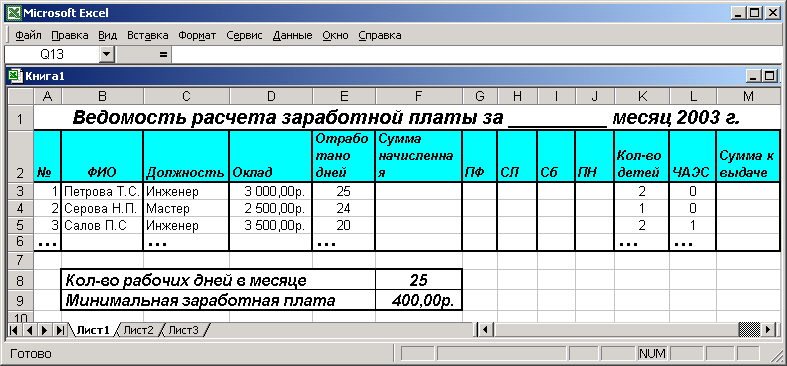Switch to the Лист3 sheet tab
Image resolution: width=787 pixels, height=366 pixels.
(x=183, y=330)
